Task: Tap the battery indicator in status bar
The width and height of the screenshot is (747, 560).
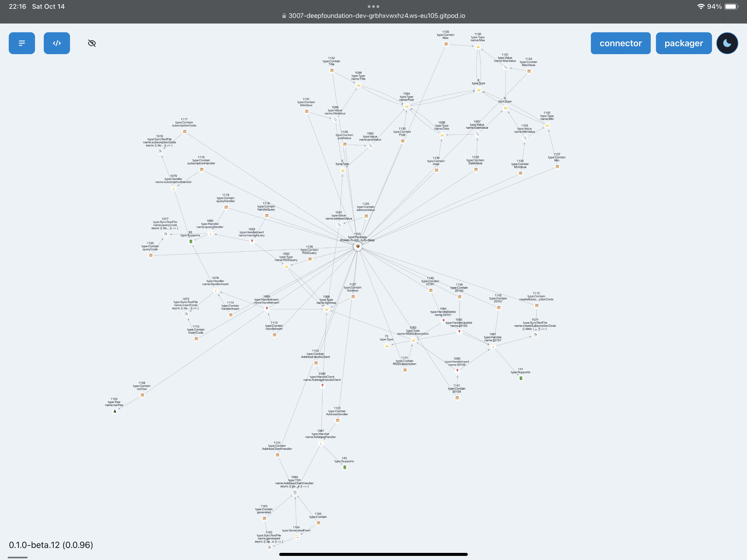Action: 731,6
